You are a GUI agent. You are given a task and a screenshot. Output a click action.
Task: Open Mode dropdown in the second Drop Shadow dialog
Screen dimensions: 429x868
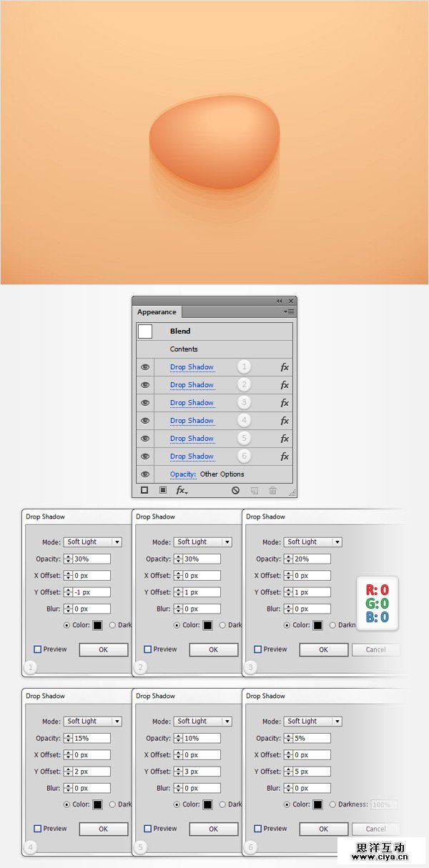(203, 542)
